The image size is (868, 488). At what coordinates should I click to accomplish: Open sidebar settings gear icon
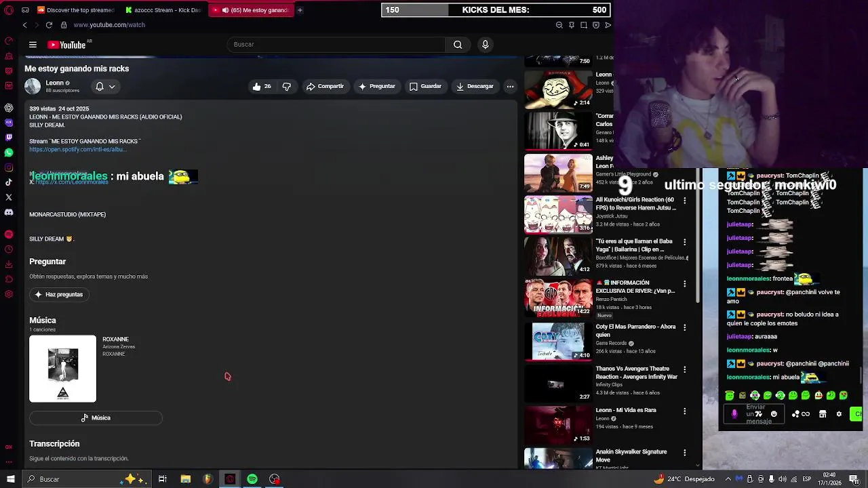[9, 294]
